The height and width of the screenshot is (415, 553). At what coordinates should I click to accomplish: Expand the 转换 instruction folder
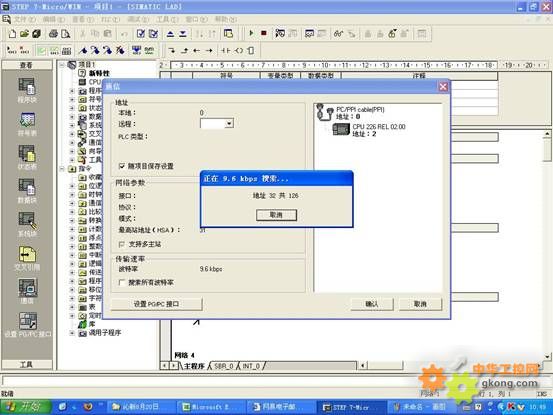click(x=72, y=220)
